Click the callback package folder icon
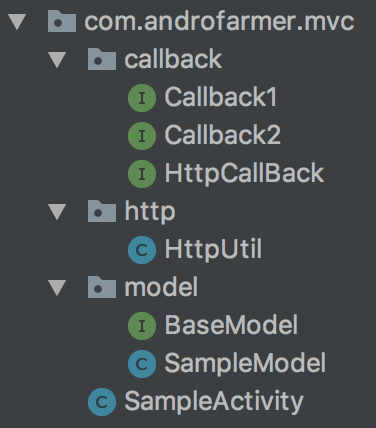 [102, 59]
